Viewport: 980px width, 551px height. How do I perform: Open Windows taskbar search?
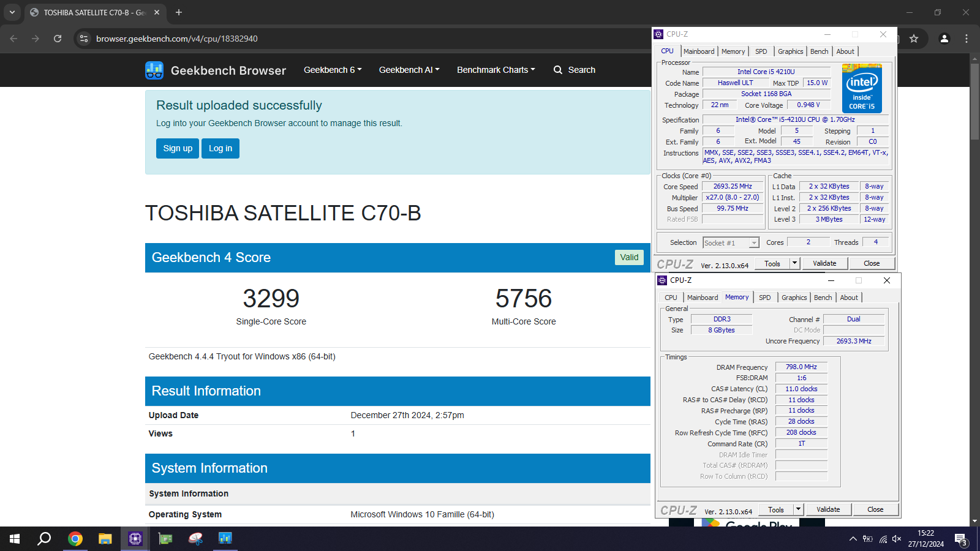(x=44, y=539)
